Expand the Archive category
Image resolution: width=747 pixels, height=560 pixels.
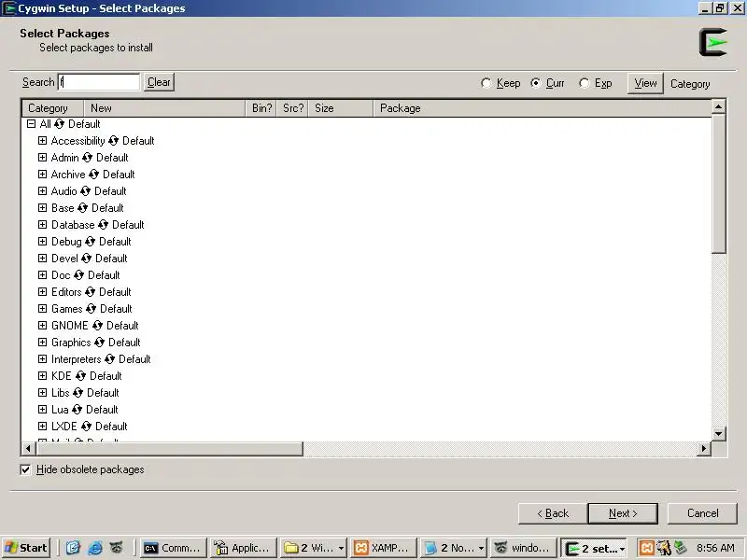pyautogui.click(x=42, y=175)
